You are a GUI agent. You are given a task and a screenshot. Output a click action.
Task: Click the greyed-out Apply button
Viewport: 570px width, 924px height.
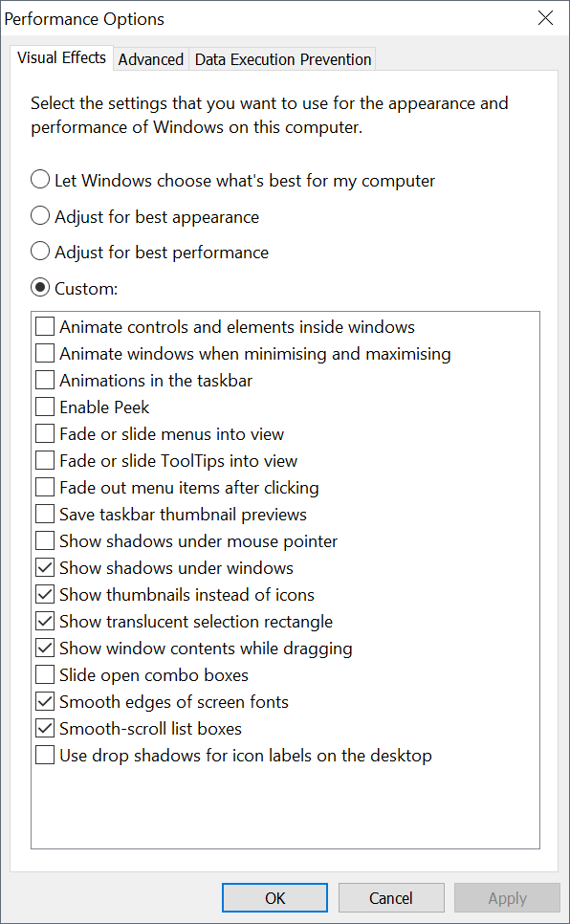point(507,897)
